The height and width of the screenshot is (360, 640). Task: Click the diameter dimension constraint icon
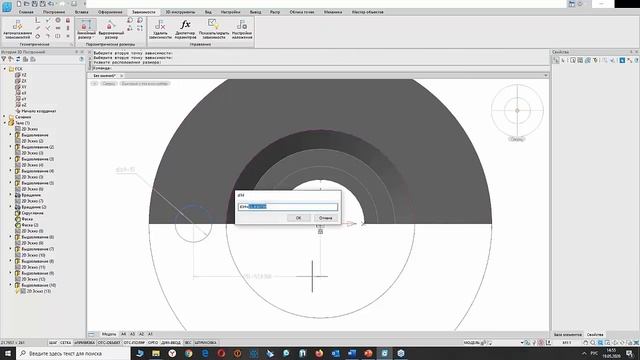[140, 20]
